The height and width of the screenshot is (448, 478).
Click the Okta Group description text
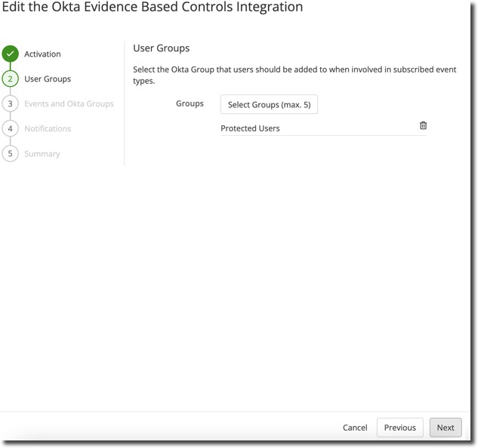[x=295, y=75]
